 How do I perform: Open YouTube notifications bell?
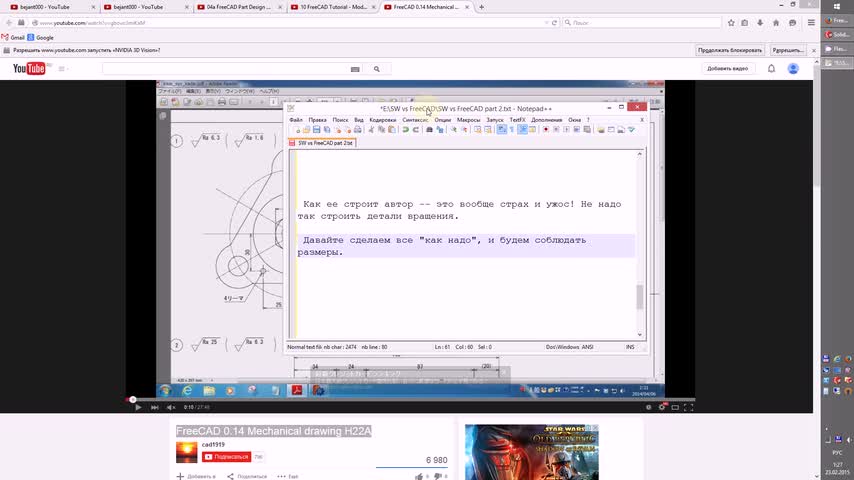point(771,69)
